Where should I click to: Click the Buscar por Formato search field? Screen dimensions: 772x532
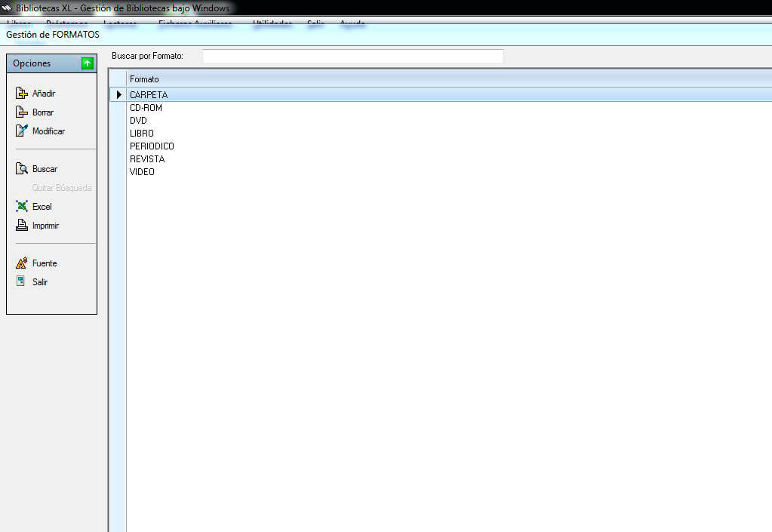coord(352,57)
